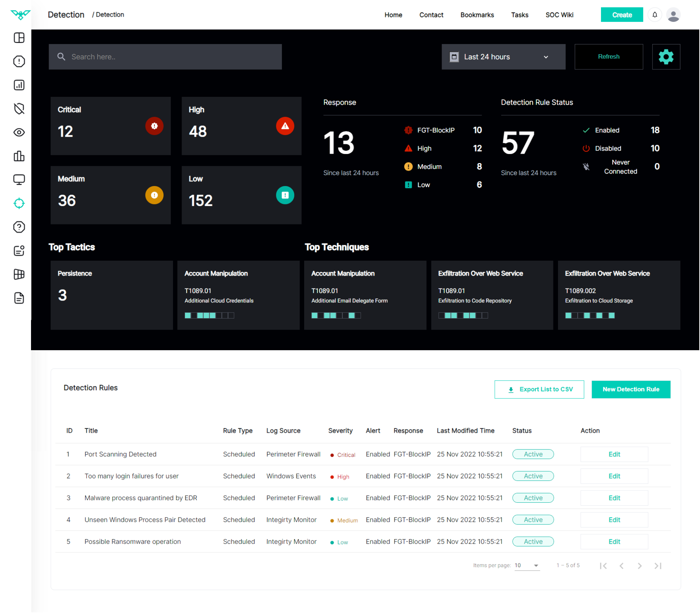The image size is (700, 613).
Task: Open the Bookmarks menu item
Action: click(478, 15)
